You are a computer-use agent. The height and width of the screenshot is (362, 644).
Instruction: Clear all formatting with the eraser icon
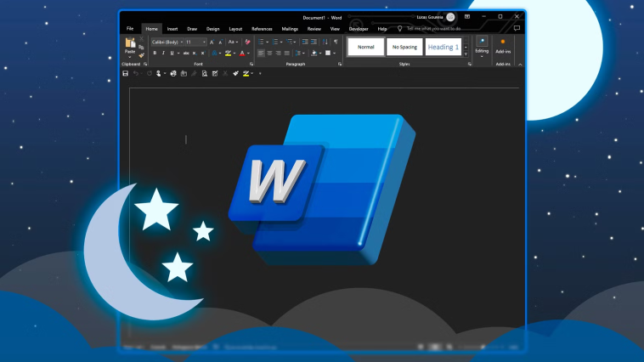click(x=248, y=42)
